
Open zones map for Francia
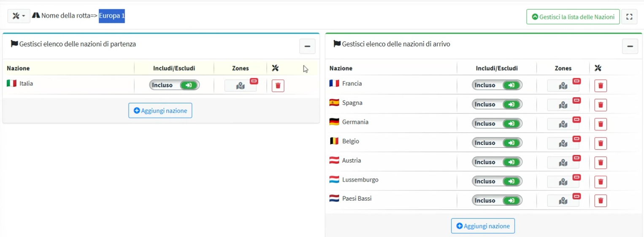(563, 86)
